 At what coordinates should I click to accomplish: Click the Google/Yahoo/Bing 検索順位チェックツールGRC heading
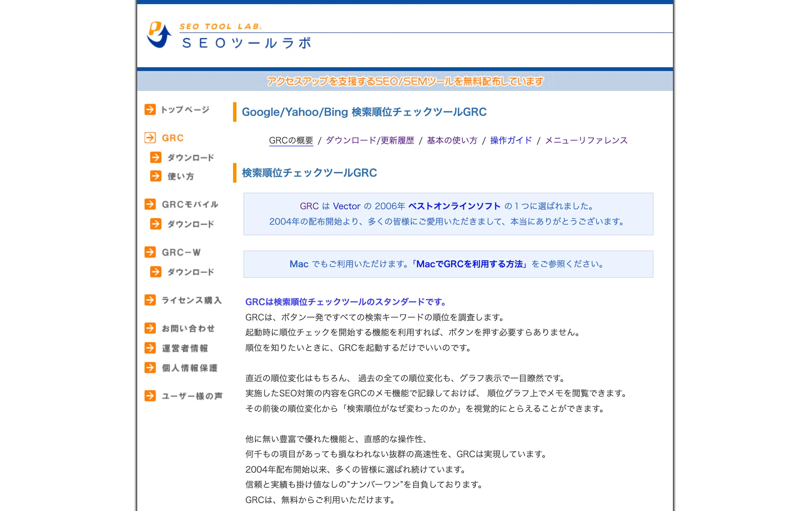364,112
